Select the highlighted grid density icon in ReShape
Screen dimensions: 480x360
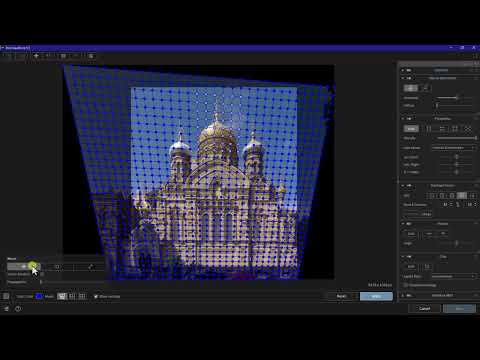(x=462, y=195)
